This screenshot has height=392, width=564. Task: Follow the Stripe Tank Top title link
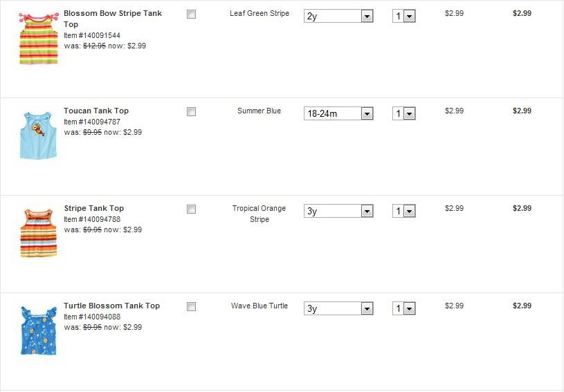pos(93,208)
